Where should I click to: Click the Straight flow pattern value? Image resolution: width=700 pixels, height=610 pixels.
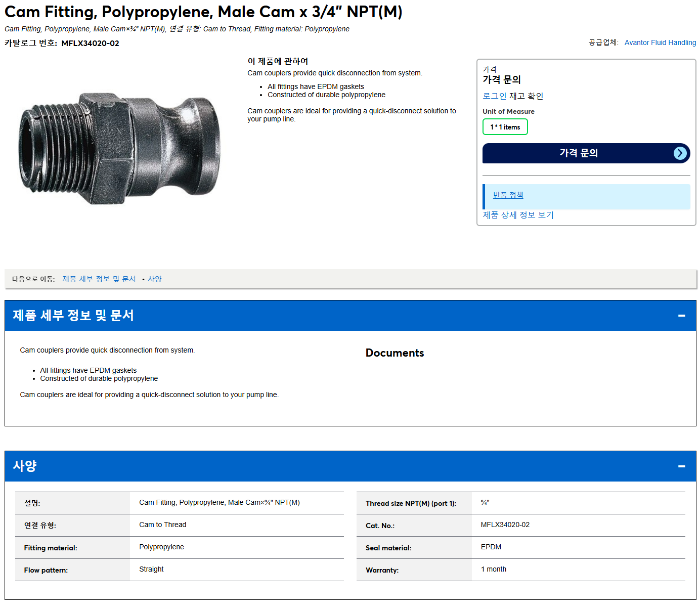(151, 569)
